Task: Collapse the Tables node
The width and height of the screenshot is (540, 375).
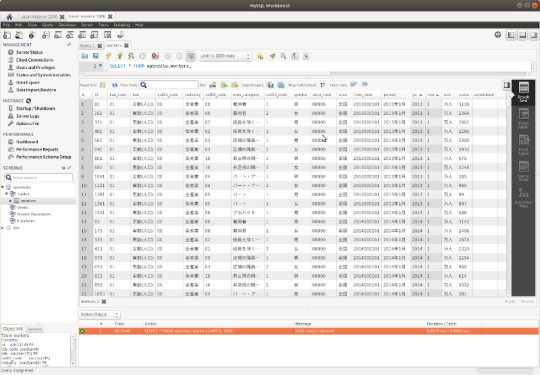Action: tap(7, 194)
